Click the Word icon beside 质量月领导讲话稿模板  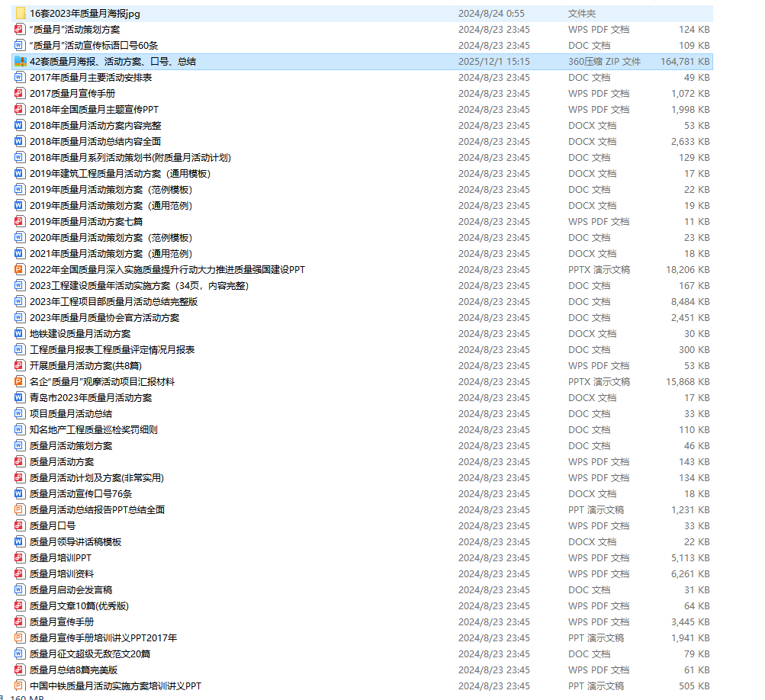[x=20, y=541]
